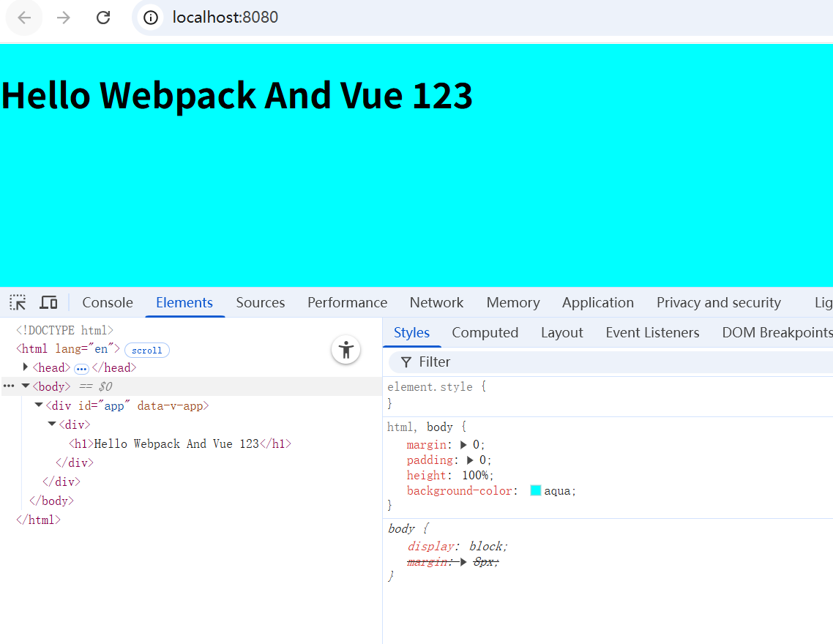Collapse the div id="app" node
This screenshot has height=644, width=833.
[x=38, y=405]
